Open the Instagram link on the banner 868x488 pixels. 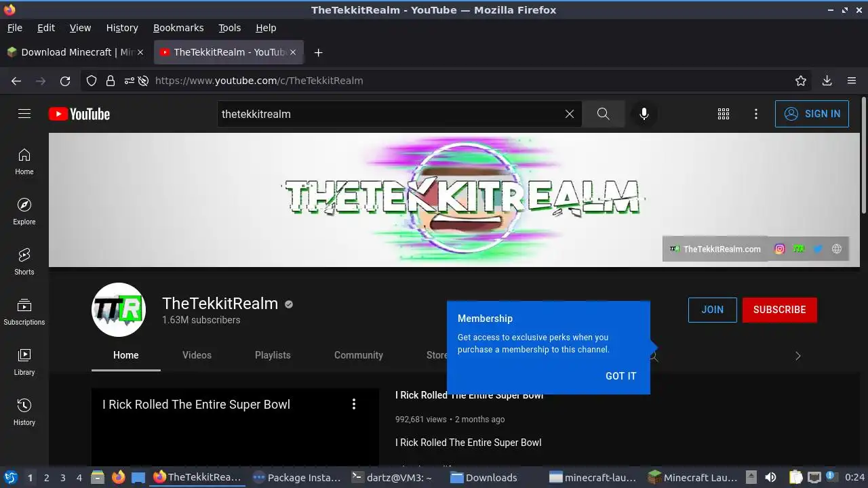click(780, 249)
